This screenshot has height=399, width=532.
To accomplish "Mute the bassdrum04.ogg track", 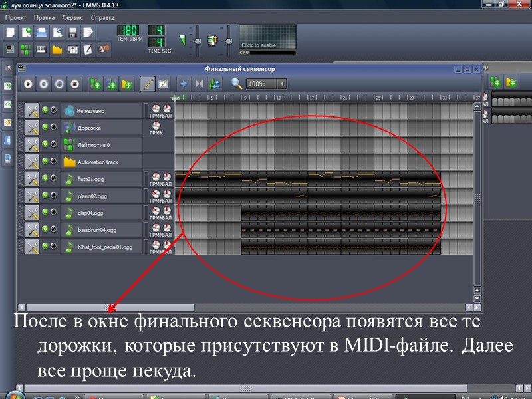I will tap(45, 229).
